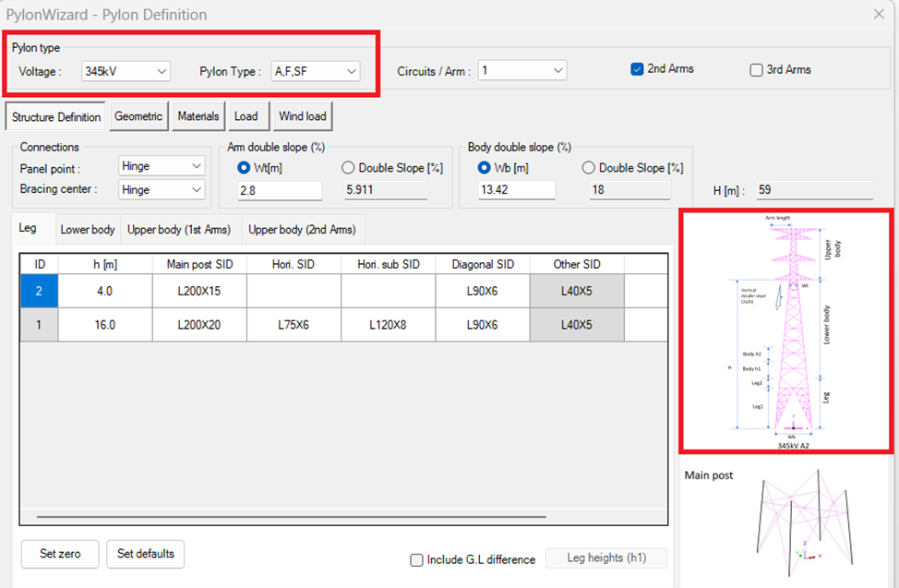Select Body Double Slope [%] radio button

pyautogui.click(x=588, y=168)
